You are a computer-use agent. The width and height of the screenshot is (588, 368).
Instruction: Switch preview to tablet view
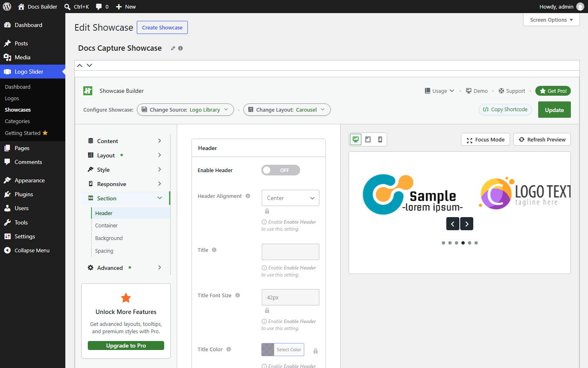coord(368,139)
